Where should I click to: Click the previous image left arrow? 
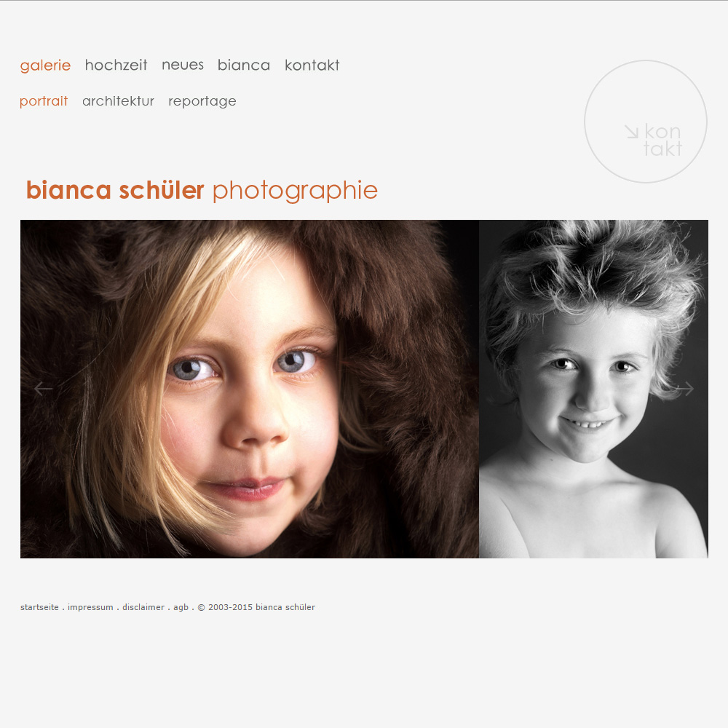point(43,389)
